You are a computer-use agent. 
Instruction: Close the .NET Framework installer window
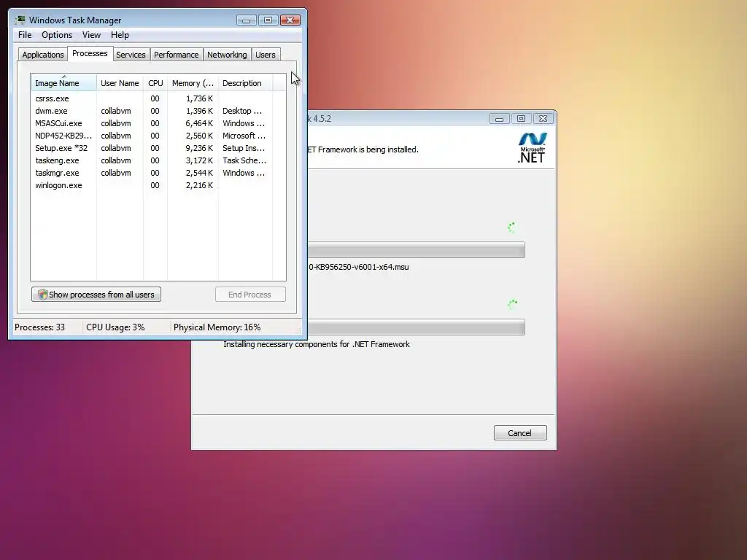543,119
